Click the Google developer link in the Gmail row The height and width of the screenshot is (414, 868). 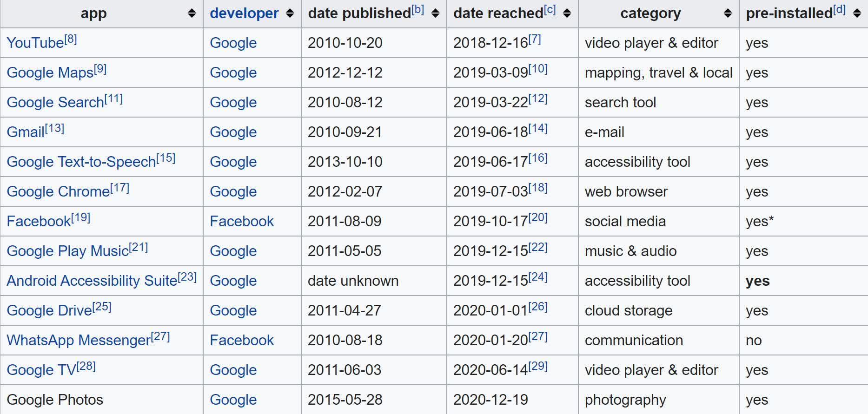pos(233,132)
